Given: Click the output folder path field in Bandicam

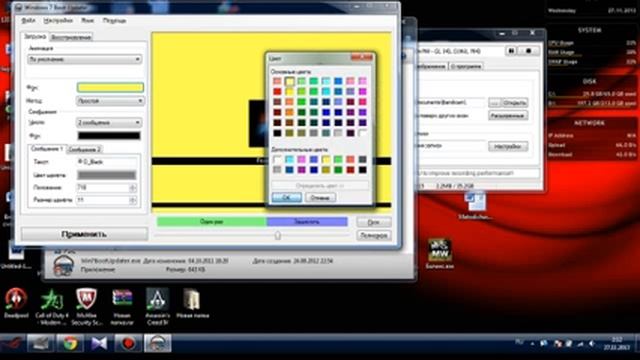Looking at the screenshot, I should click(451, 102).
